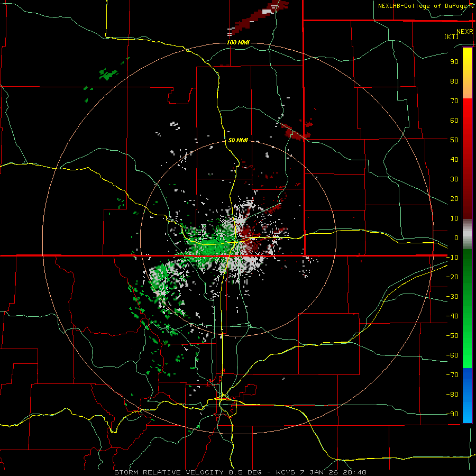Select the -40 value on velocity scale
Viewport: 476px width, 476px height.
[x=452, y=316]
